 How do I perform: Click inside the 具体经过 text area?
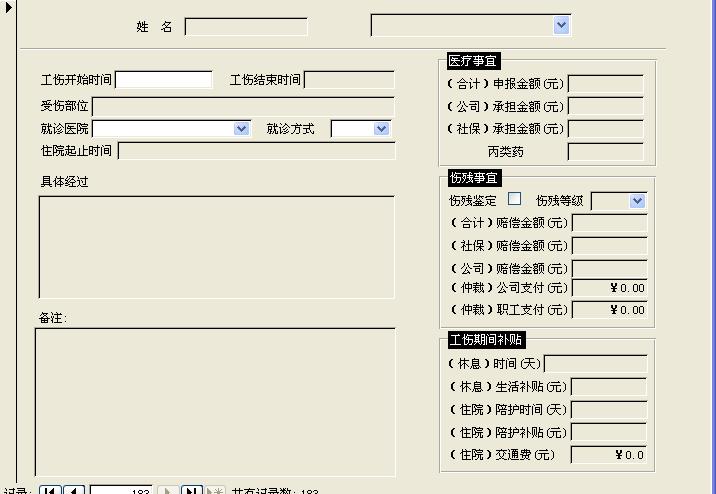pos(216,247)
